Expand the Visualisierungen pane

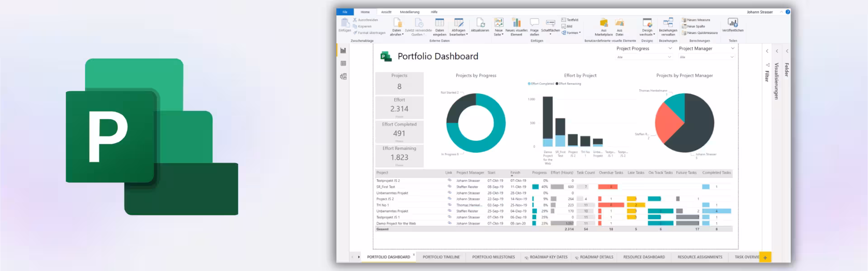[x=777, y=51]
